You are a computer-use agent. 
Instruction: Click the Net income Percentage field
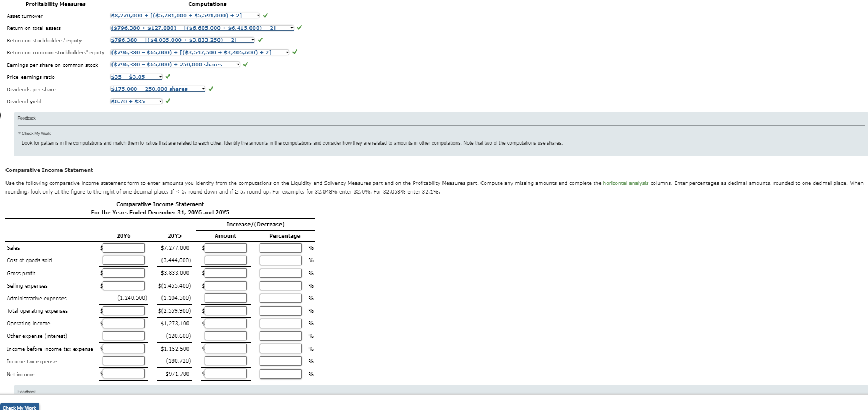[281, 374]
